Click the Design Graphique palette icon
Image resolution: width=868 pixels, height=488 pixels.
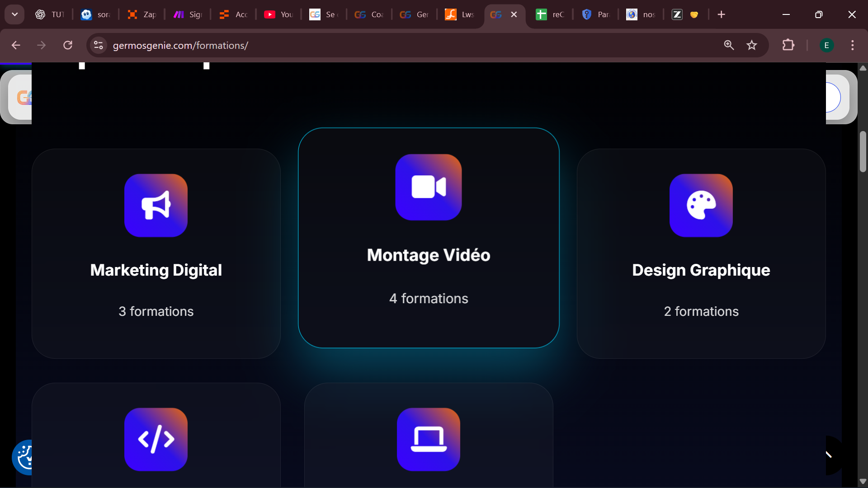(701, 206)
